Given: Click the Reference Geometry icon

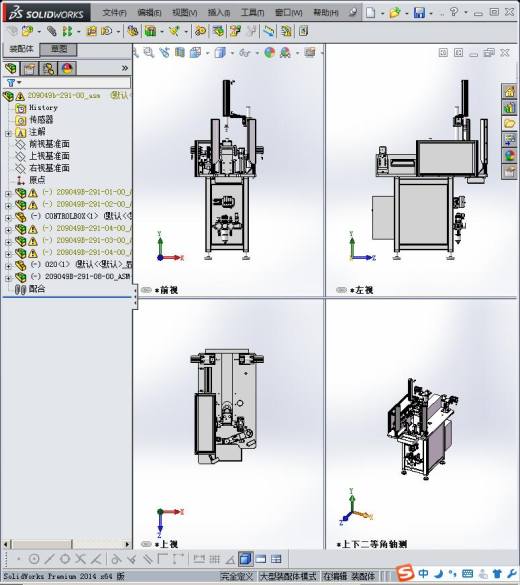Looking at the screenshot, I should (174, 31).
